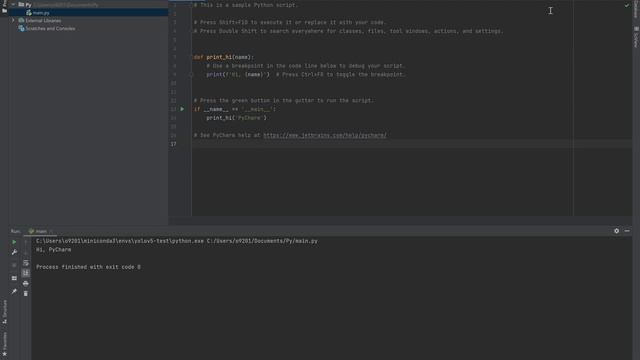Open the SciView tab on right edge
Viewport: 640px width, 360px height.
click(636, 37)
